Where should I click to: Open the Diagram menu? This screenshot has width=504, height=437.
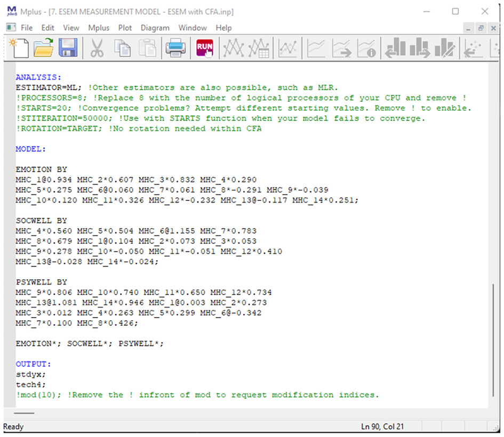[x=155, y=28]
